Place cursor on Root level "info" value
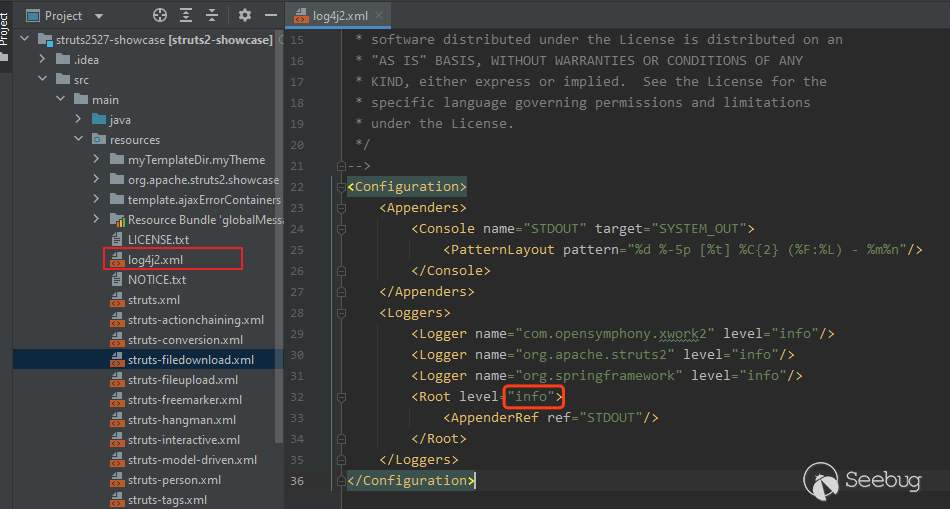This screenshot has height=509, width=950. click(x=531, y=397)
